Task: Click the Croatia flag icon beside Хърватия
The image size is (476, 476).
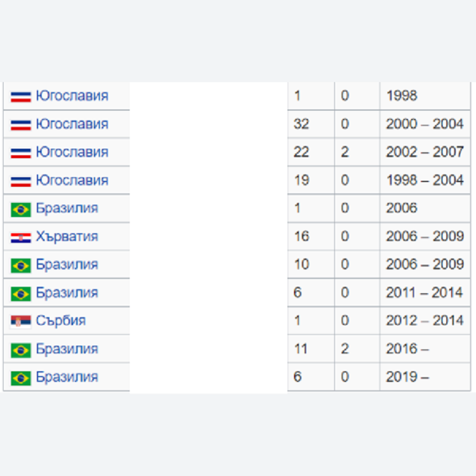Action: 21,238
